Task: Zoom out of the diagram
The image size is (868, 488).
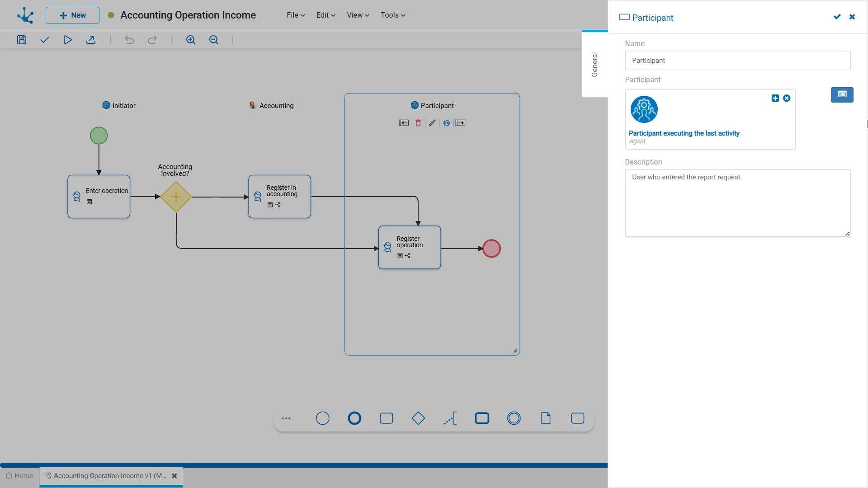Action: (x=214, y=40)
